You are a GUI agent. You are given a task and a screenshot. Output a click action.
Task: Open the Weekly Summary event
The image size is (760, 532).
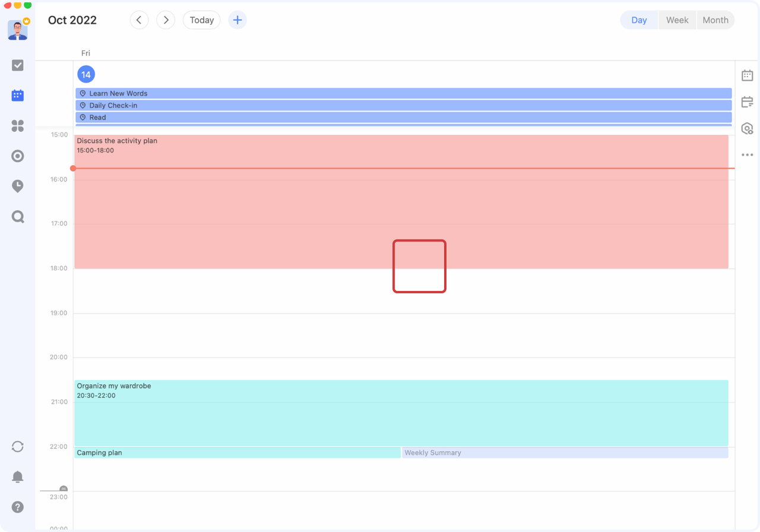click(x=565, y=452)
